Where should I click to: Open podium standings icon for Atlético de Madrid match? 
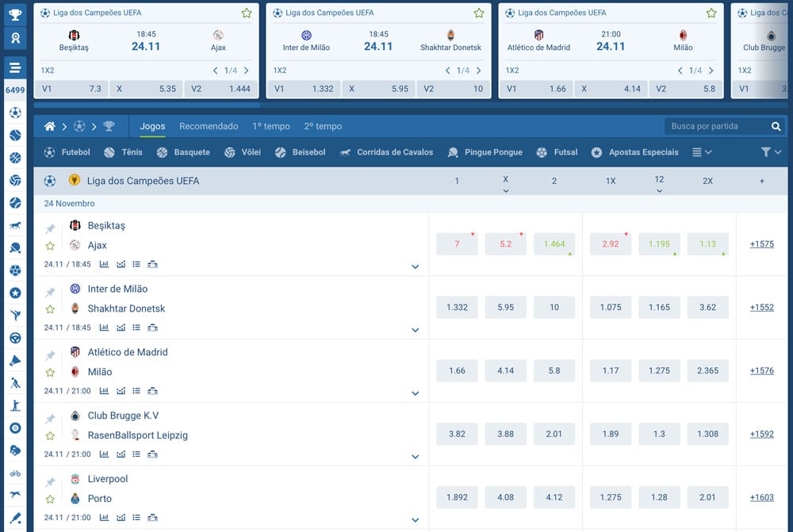[x=152, y=391]
